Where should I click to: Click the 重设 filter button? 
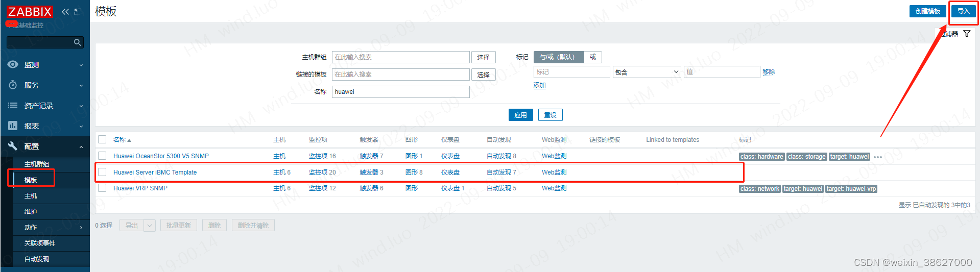[551, 115]
